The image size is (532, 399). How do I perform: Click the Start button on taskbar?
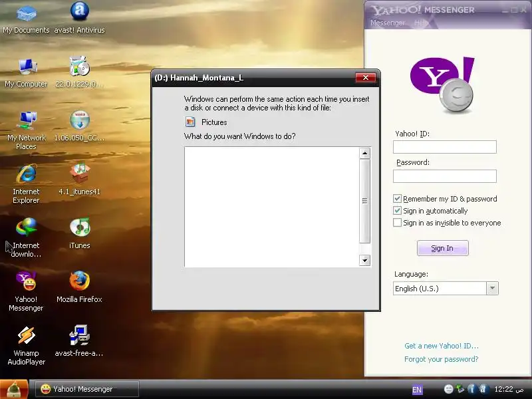14,389
